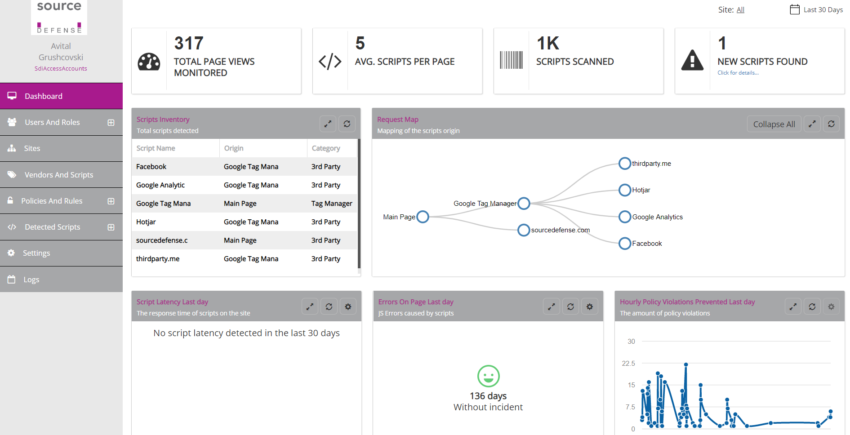Sort by Category column header

point(326,148)
